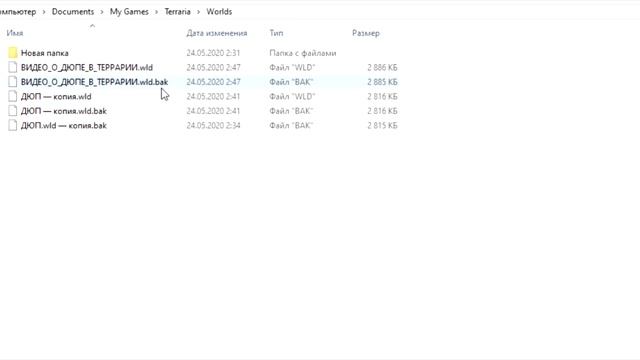Click the size 2 885 КБ cell
The image size is (640, 360).
(382, 82)
